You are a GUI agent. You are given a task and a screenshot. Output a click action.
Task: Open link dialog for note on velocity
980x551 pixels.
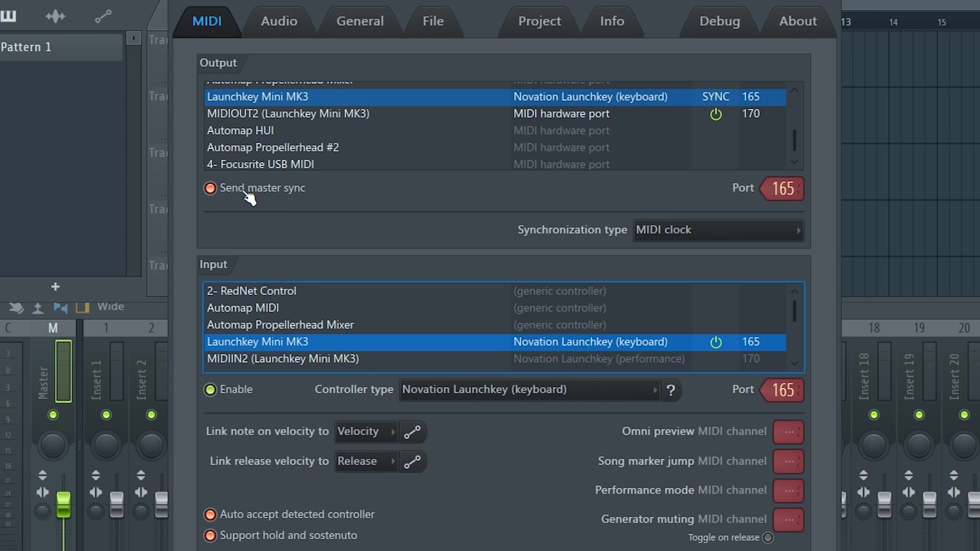(x=412, y=432)
